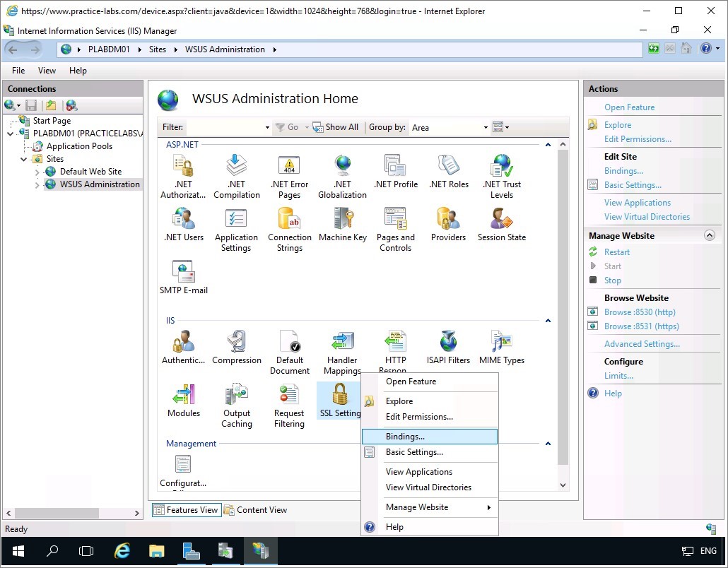Select Basic Settings... in context menu
The height and width of the screenshot is (568, 728).
point(430,452)
